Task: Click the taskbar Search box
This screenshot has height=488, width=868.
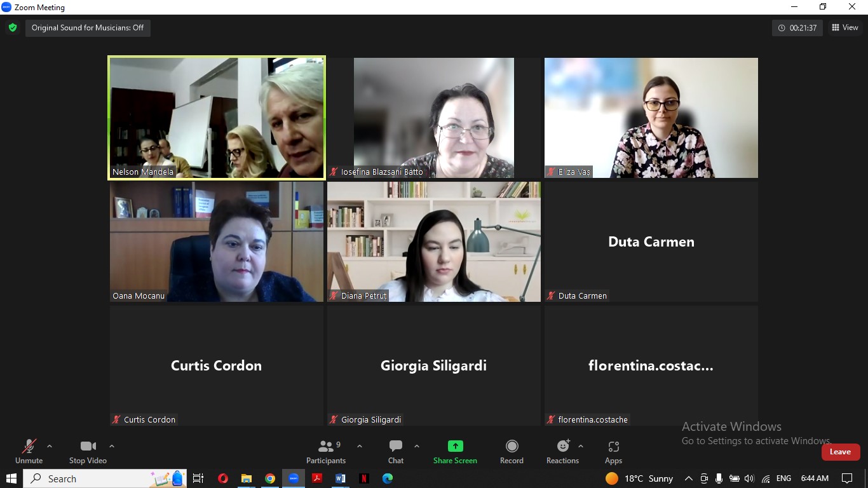Action: [105, 478]
